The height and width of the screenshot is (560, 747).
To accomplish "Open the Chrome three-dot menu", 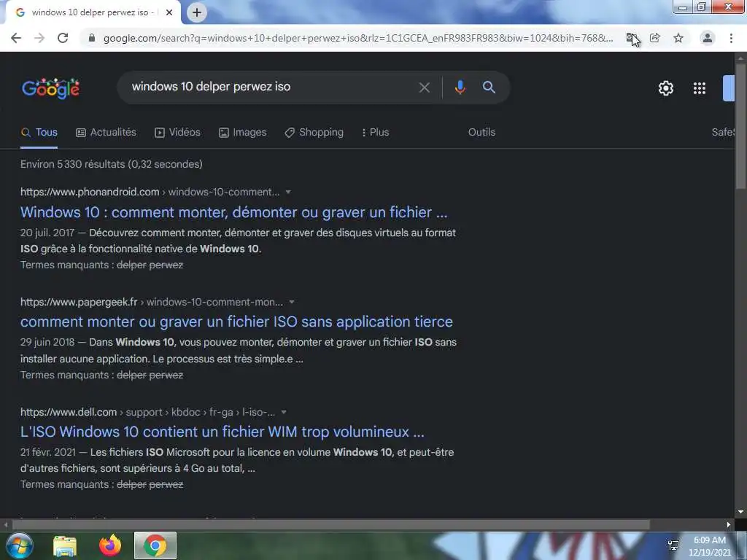I will (731, 38).
